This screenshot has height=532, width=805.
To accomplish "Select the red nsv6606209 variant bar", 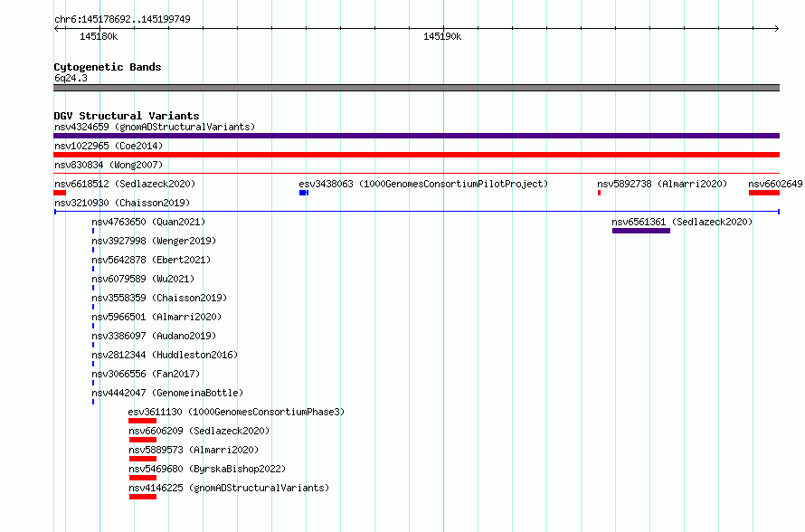I will tap(143, 440).
